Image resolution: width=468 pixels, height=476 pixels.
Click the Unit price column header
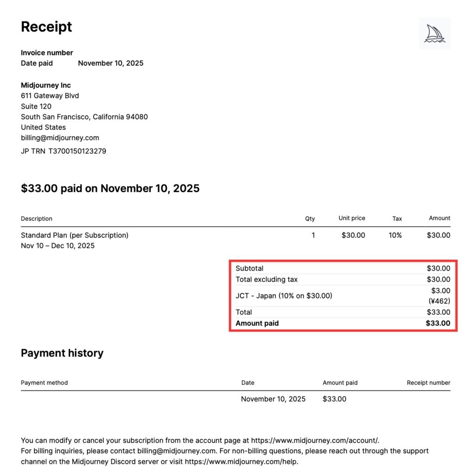click(352, 218)
